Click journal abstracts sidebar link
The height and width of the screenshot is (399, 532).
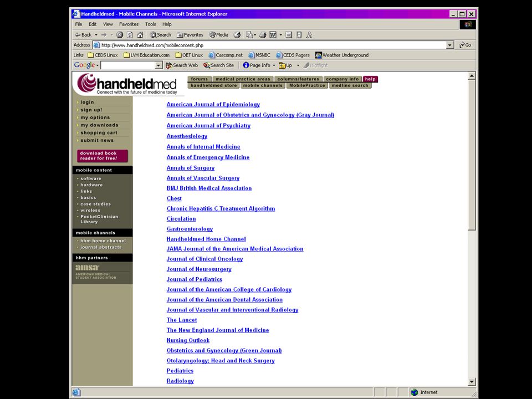[x=101, y=247]
